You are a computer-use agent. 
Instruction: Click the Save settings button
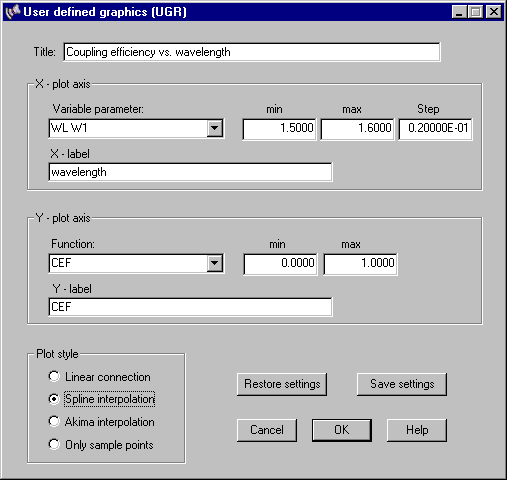pyautogui.click(x=402, y=384)
